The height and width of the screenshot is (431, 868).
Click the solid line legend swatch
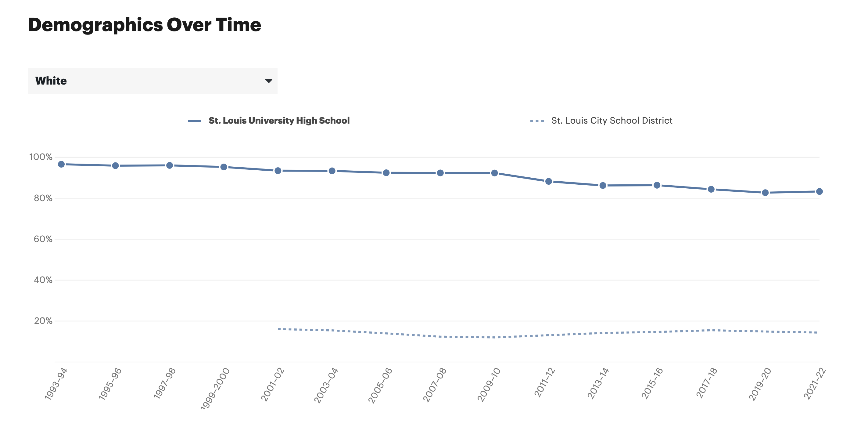(x=194, y=121)
